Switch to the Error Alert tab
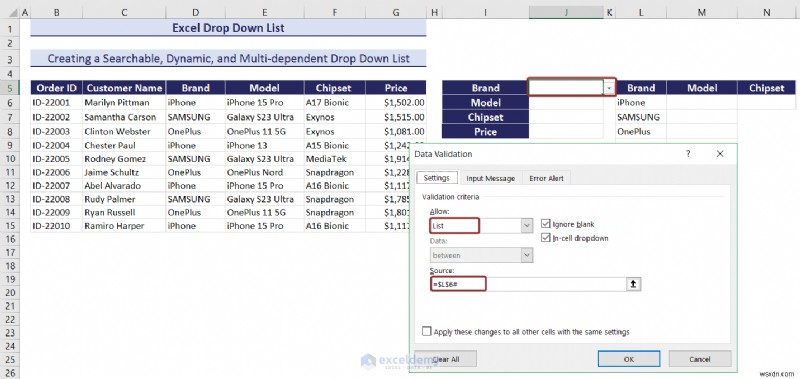The height and width of the screenshot is (379, 800). [546, 179]
